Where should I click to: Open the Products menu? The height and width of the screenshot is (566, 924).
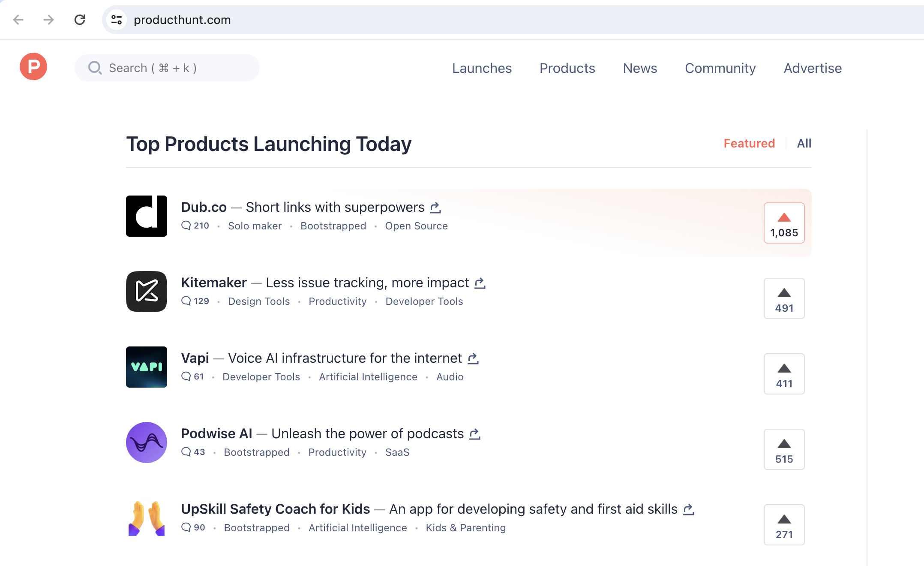pyautogui.click(x=567, y=68)
